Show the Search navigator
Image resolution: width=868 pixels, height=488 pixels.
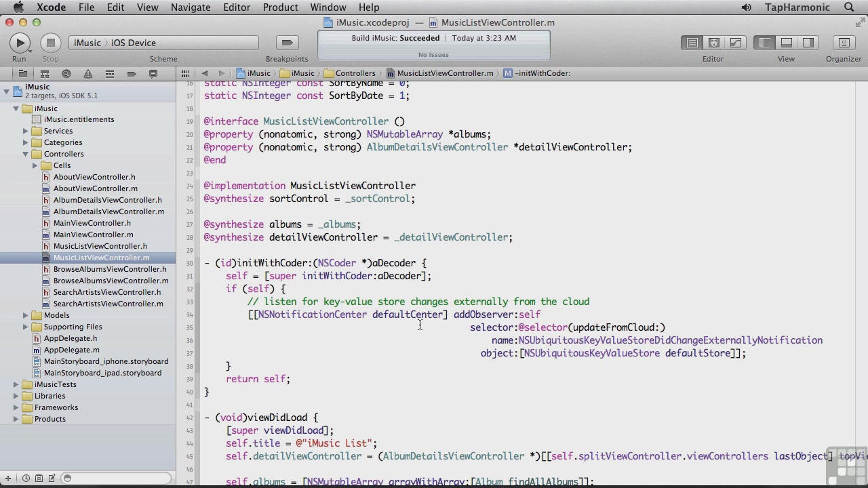(x=66, y=73)
